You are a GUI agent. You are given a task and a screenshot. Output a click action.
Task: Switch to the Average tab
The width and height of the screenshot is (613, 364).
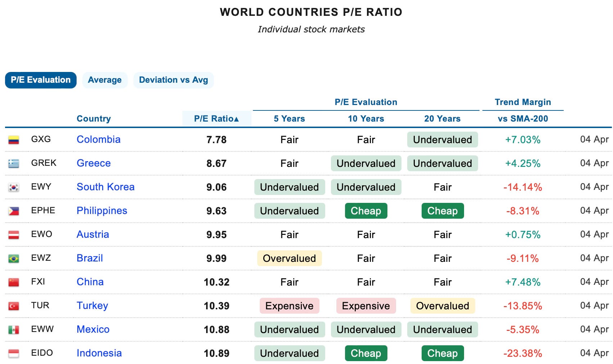105,80
